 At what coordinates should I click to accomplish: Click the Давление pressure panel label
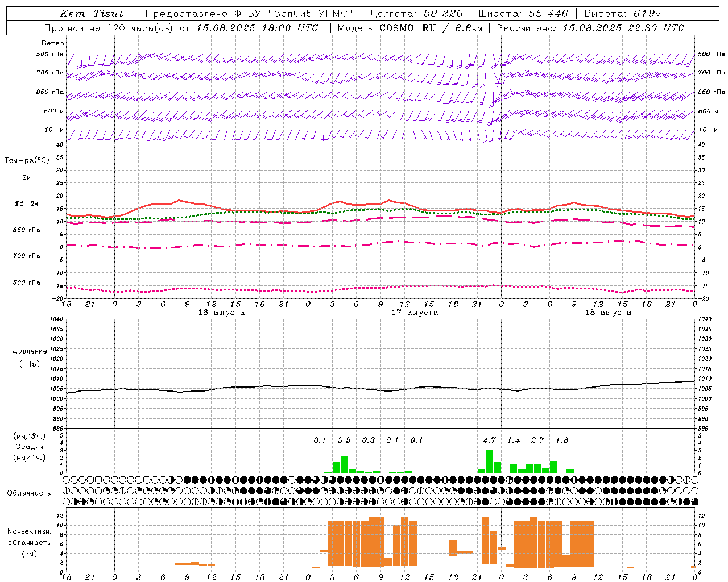pos(29,351)
